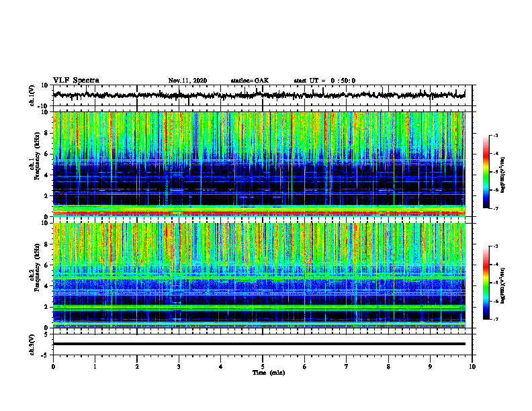The image size is (532, 411).
Task: Click time axis tick label "5"
Action: [x=263, y=367]
